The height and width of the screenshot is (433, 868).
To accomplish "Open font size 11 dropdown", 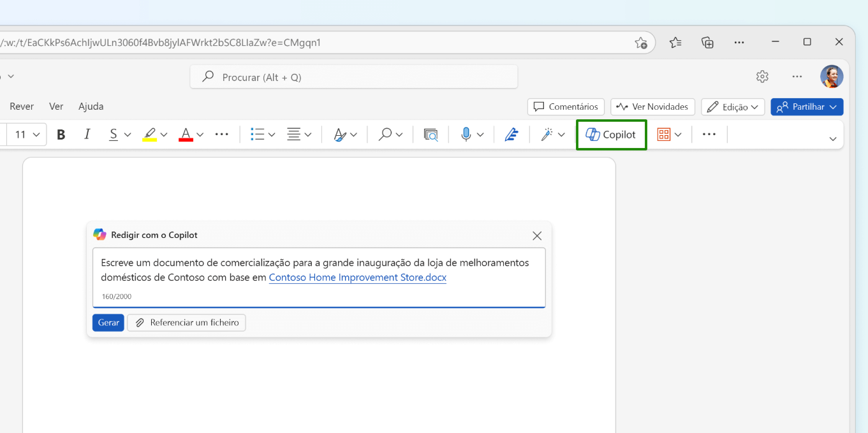I will point(27,135).
